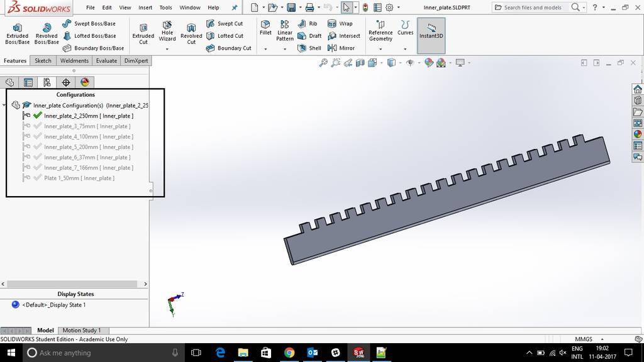Click the Rebuild traffic light icon
The height and width of the screenshot is (362, 644).
(x=365, y=8)
